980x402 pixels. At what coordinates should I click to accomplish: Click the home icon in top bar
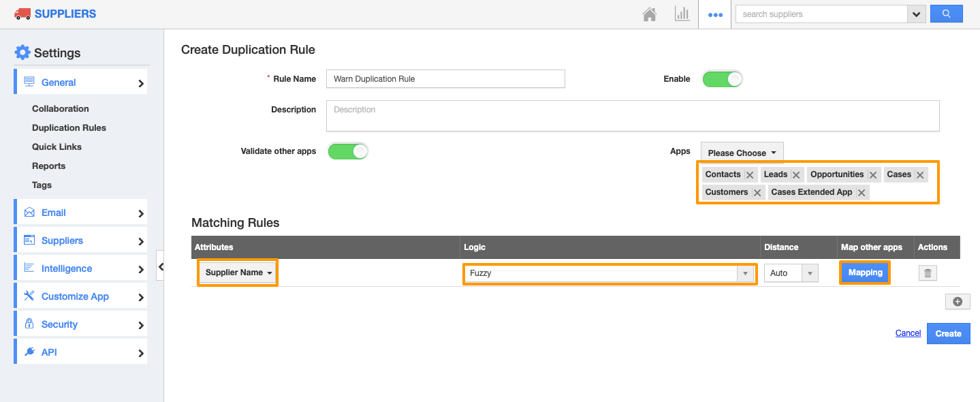(x=650, y=14)
